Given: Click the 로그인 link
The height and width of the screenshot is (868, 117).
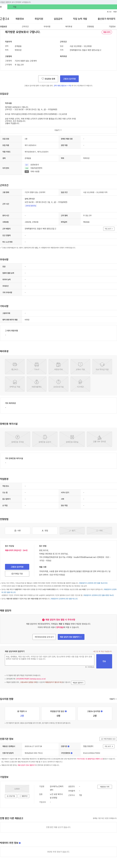Looking at the screenshot, I should [x=109, y=12].
